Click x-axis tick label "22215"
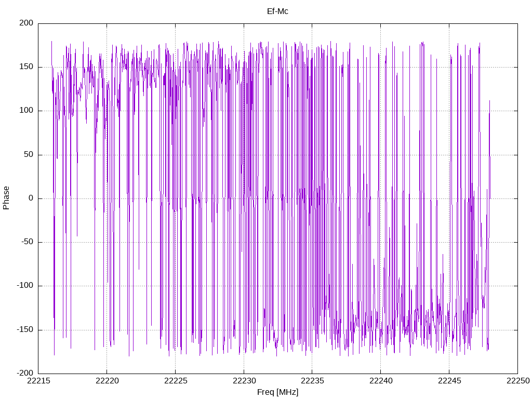Image resolution: width=532 pixels, height=399 pixels. point(38,381)
